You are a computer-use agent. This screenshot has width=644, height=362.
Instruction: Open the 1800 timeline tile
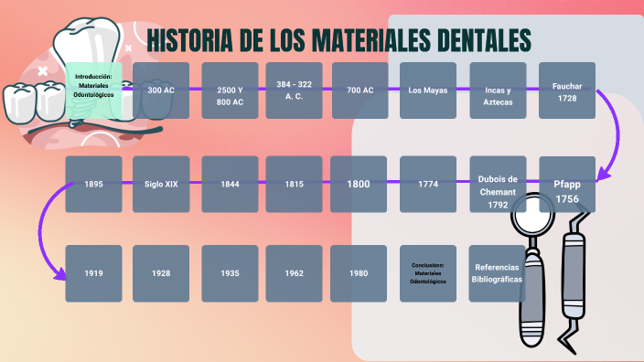(x=359, y=185)
